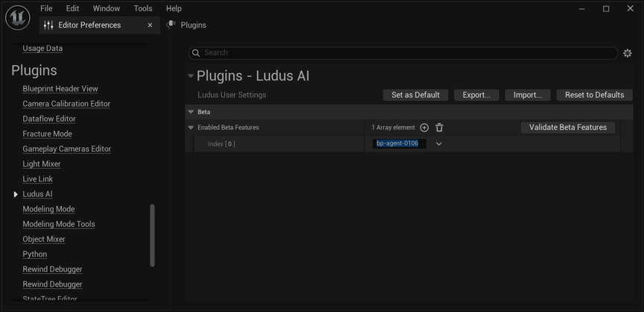Click the Index [ 0 ] row label

pyautogui.click(x=221, y=144)
